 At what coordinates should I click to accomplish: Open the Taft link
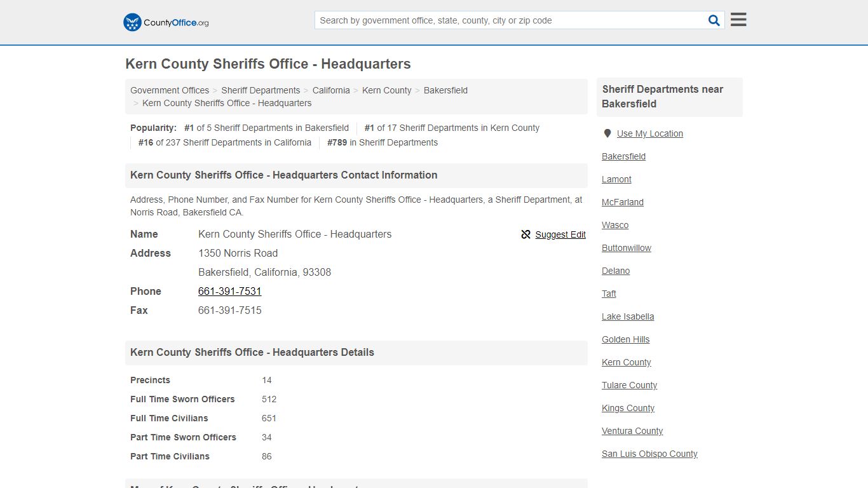coord(609,294)
